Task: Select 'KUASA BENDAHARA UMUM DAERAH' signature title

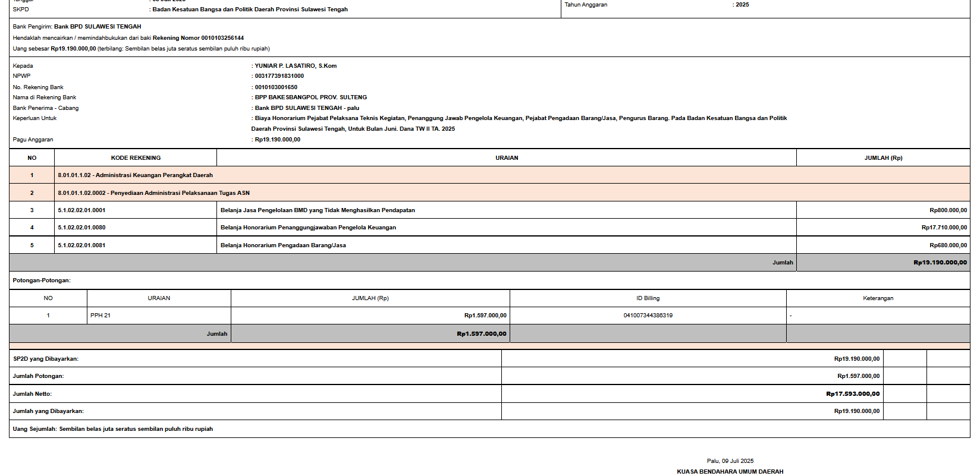Action: click(x=730, y=472)
